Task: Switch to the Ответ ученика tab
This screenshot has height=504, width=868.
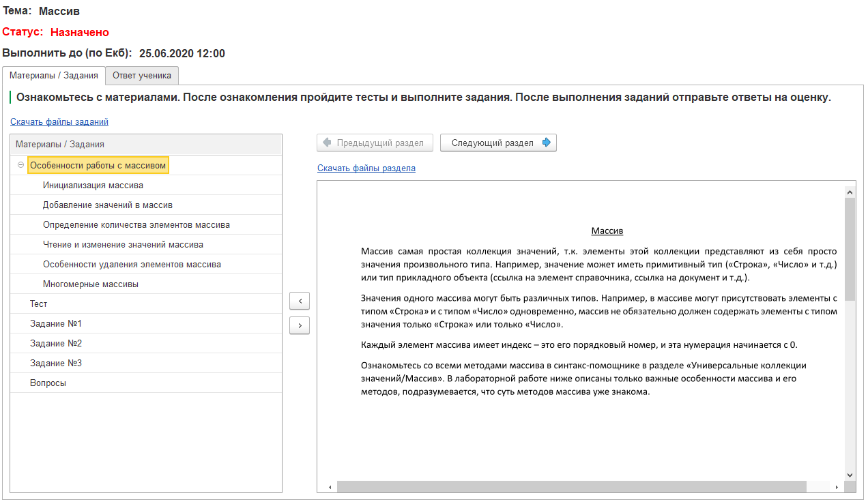Action: click(x=141, y=75)
